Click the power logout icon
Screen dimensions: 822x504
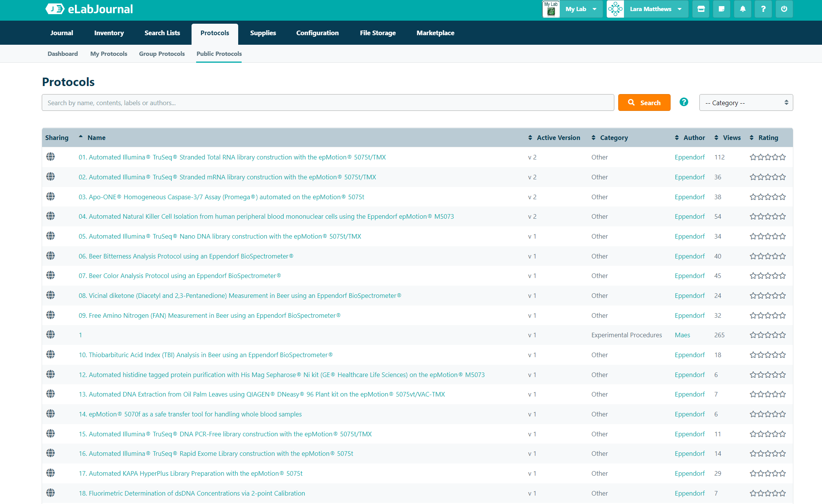(784, 9)
